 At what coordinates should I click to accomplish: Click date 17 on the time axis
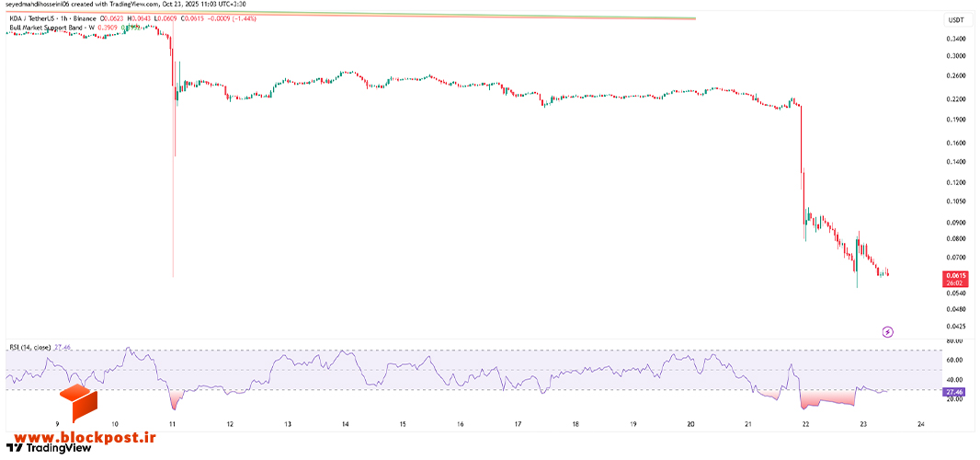click(518, 424)
